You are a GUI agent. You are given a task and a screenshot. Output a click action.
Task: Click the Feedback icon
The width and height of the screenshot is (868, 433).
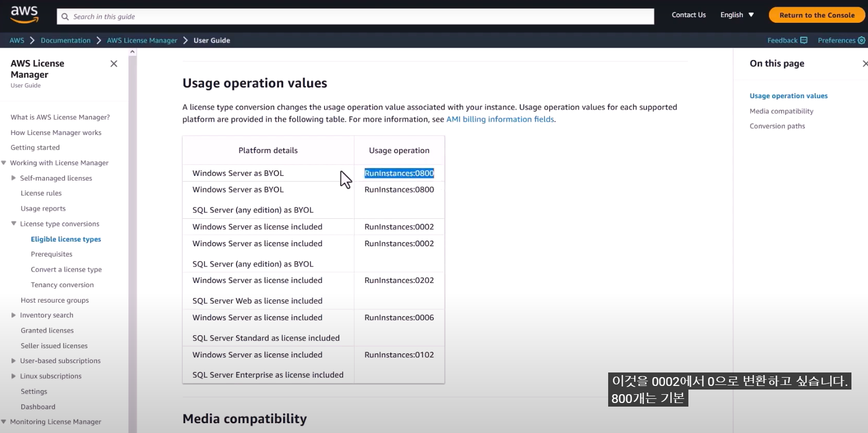803,40
